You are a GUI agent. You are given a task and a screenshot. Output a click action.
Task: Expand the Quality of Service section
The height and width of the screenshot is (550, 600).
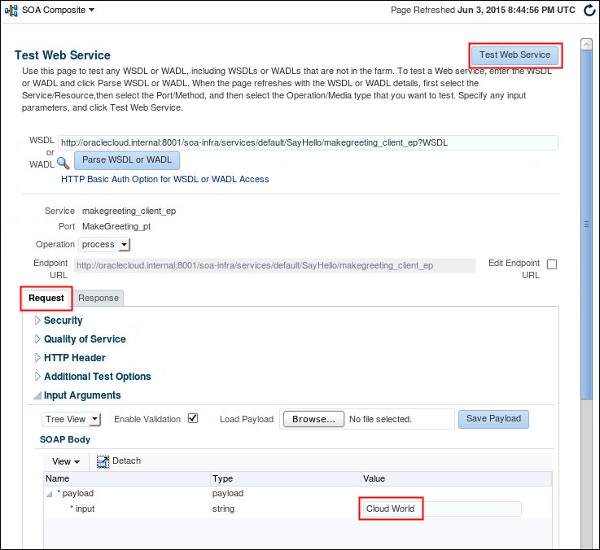tap(38, 340)
